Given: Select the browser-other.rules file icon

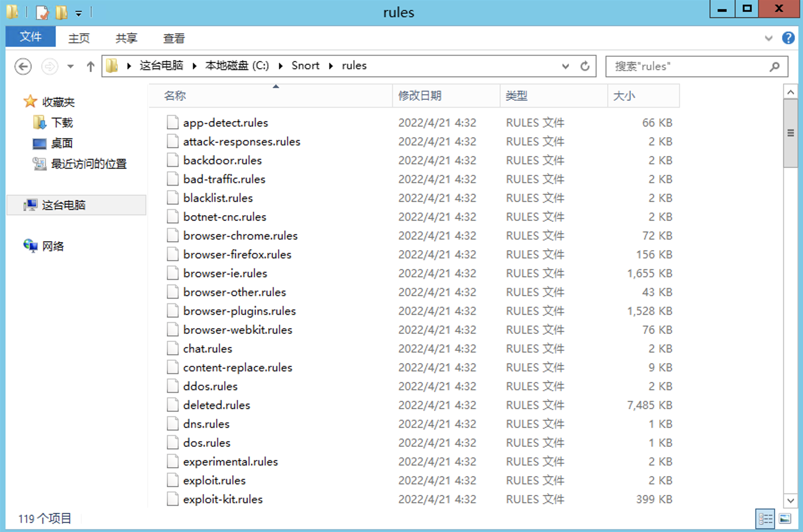Looking at the screenshot, I should point(173,292).
